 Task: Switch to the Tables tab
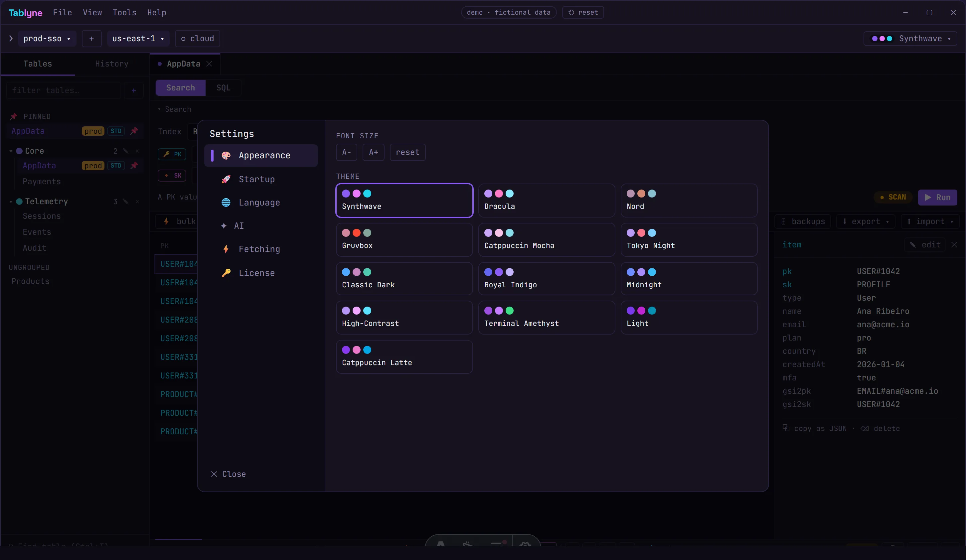[38, 64]
